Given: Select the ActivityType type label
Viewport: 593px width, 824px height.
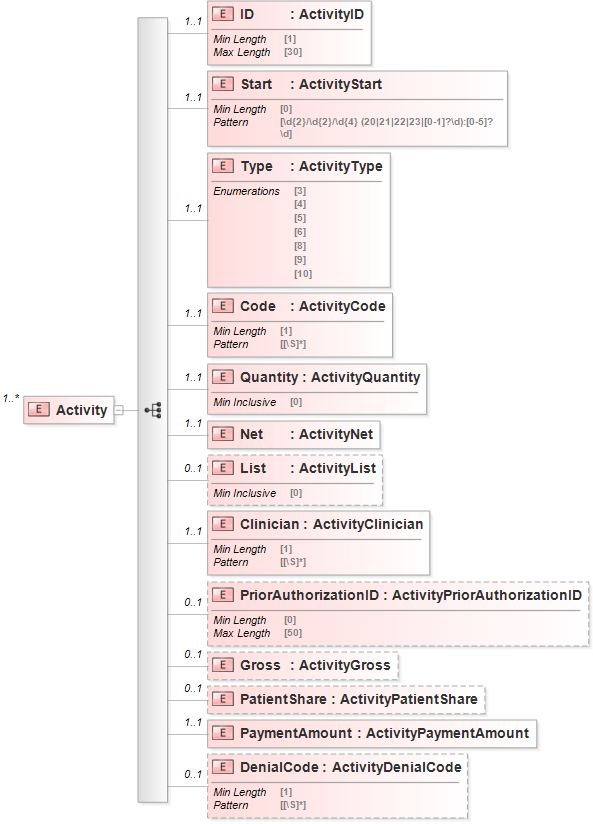Looking at the screenshot, I should tap(341, 166).
